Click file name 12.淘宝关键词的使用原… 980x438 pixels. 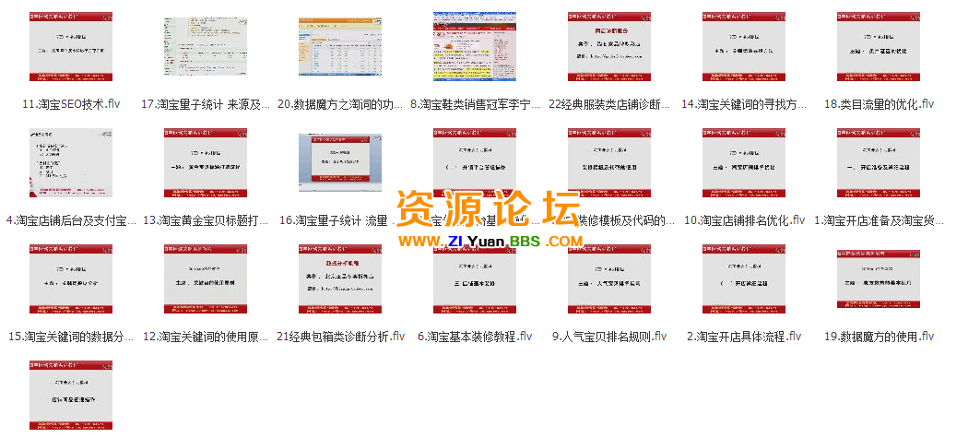pos(205,337)
